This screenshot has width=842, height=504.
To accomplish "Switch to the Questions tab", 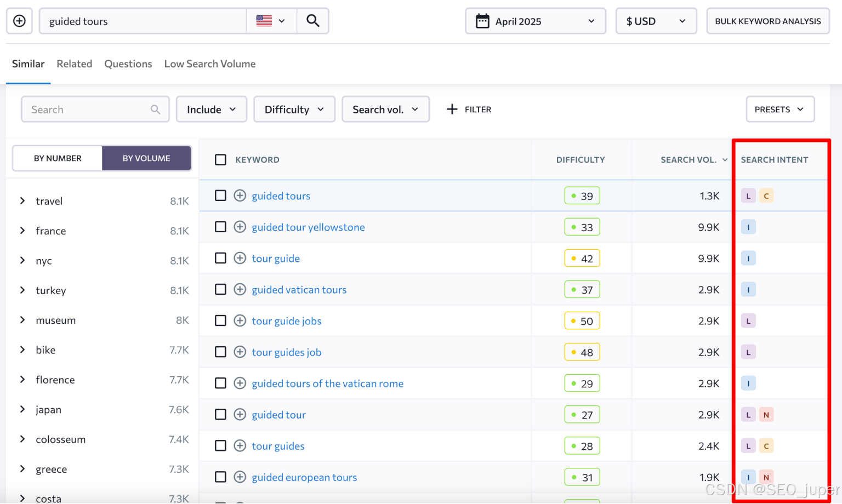I will tap(128, 64).
